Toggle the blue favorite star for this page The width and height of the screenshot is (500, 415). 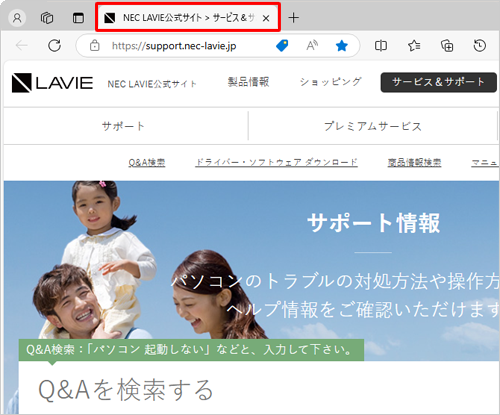point(342,46)
